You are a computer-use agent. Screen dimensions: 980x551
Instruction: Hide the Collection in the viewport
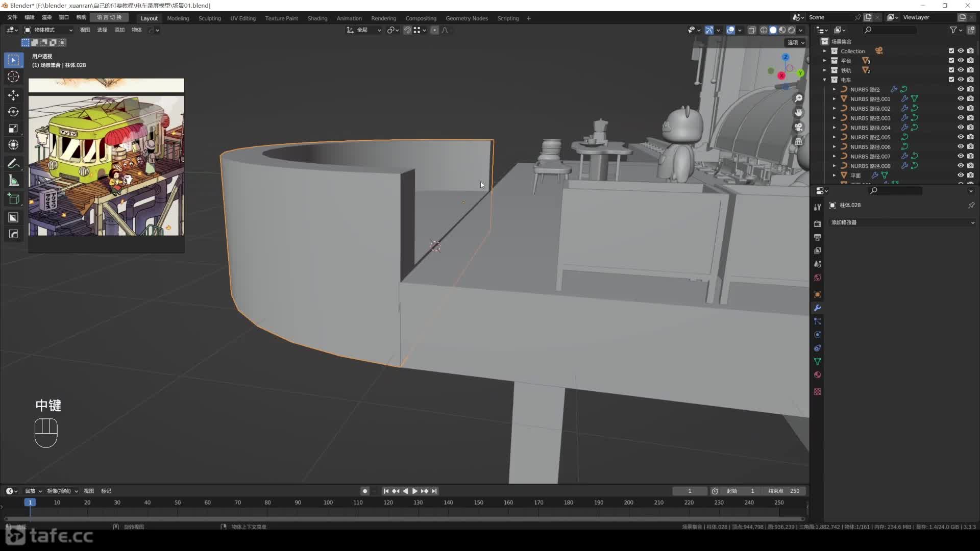click(961, 51)
